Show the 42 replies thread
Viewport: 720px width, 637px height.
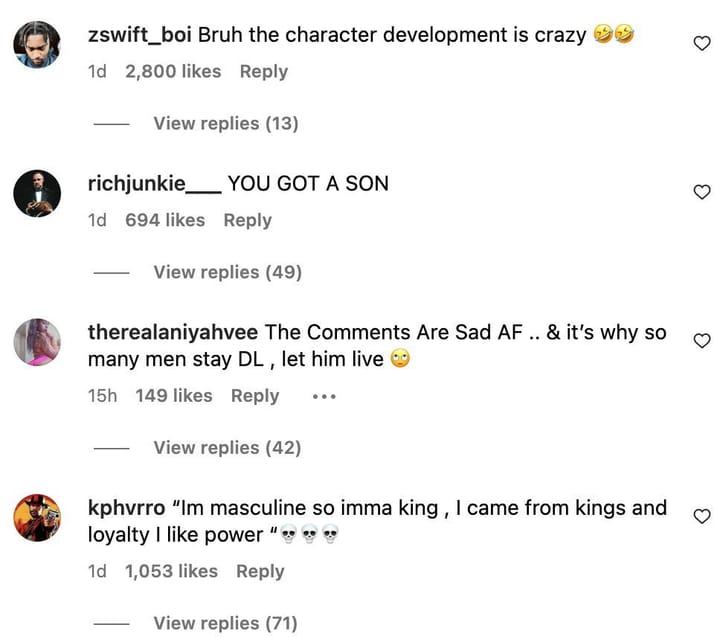click(x=227, y=447)
